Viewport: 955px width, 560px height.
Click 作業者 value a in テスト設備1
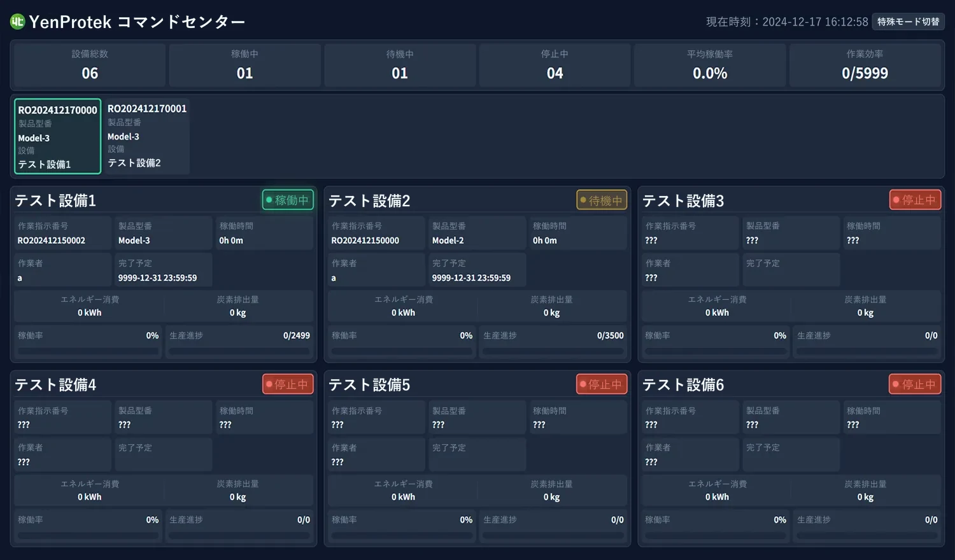click(20, 278)
